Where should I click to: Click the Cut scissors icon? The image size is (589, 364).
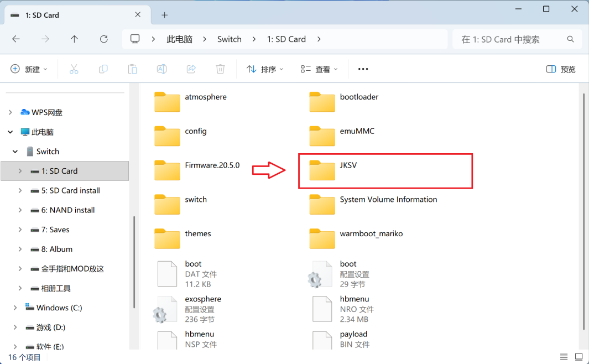tap(74, 69)
